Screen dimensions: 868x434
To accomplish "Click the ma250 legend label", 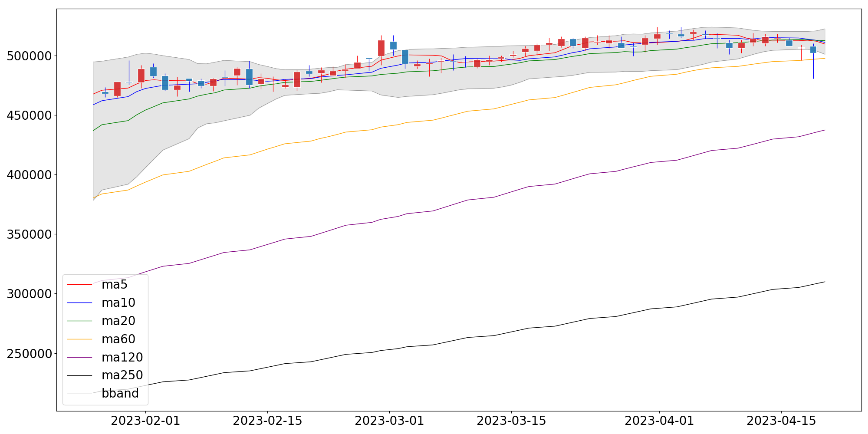I will [122, 375].
